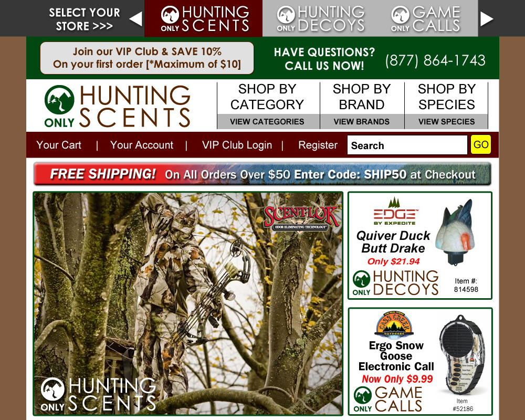Click the Register link

318,145
